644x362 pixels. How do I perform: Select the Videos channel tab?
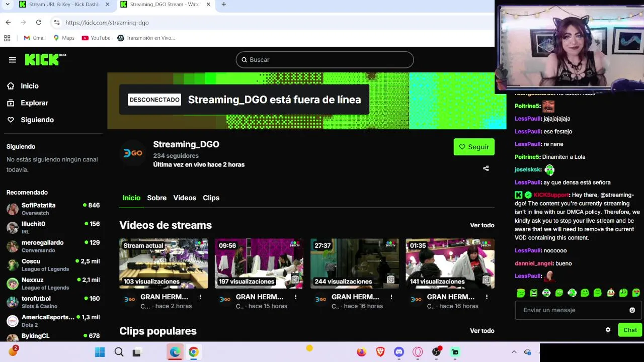pyautogui.click(x=185, y=198)
